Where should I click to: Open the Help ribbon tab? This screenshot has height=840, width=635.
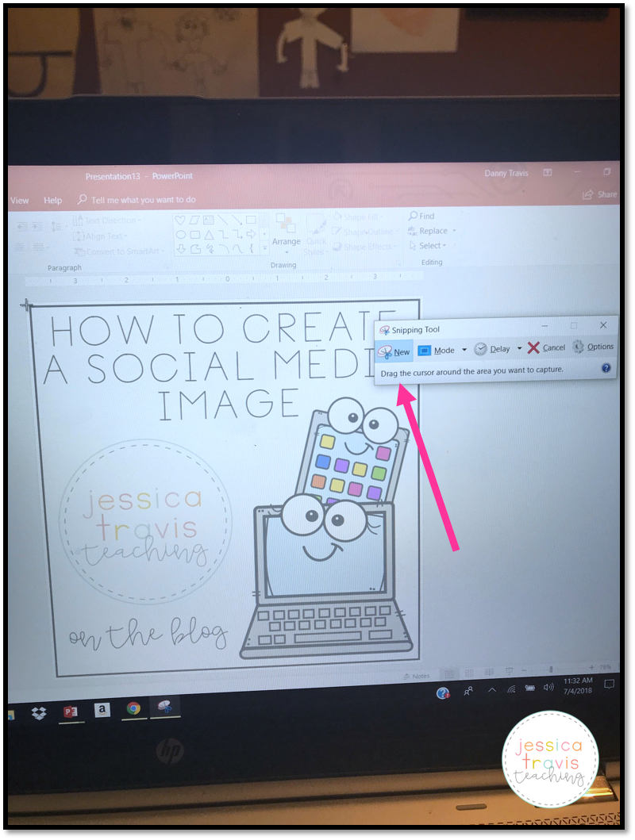click(52, 201)
